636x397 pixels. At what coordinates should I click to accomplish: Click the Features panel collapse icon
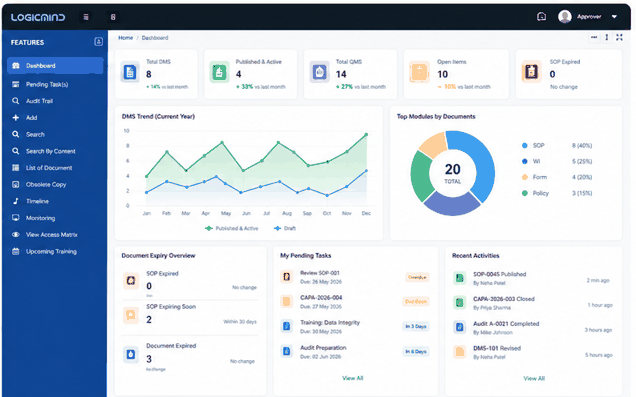tap(99, 42)
